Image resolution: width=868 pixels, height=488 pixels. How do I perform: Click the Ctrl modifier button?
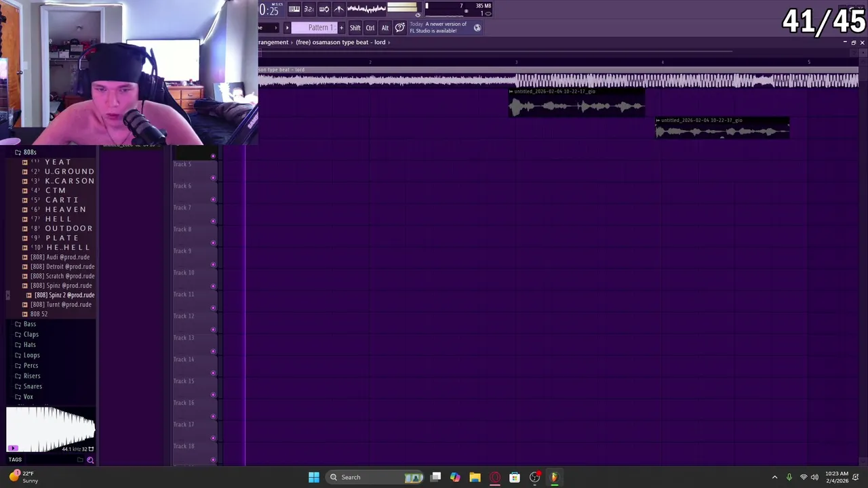click(370, 28)
